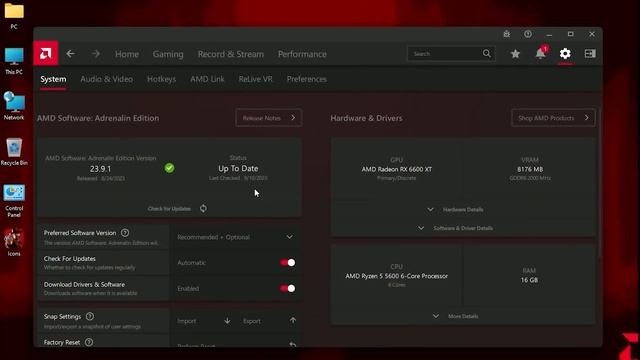Screen dimensions: 640x360
Task: Toggle automatic Check For Updates switch
Action: (287, 262)
